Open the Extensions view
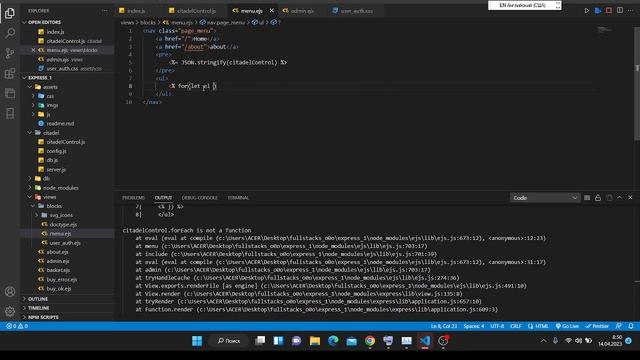The width and height of the screenshot is (640, 360). click(10, 73)
